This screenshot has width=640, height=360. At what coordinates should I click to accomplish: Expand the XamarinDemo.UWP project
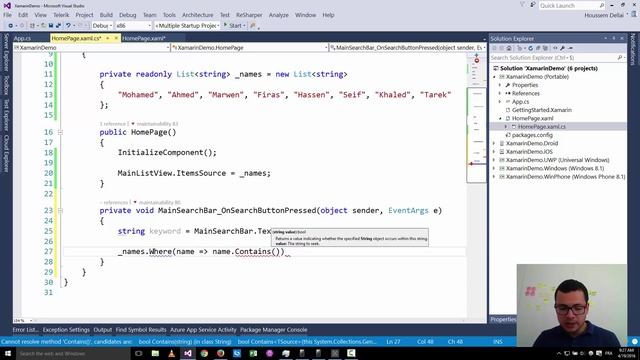(x=494, y=160)
